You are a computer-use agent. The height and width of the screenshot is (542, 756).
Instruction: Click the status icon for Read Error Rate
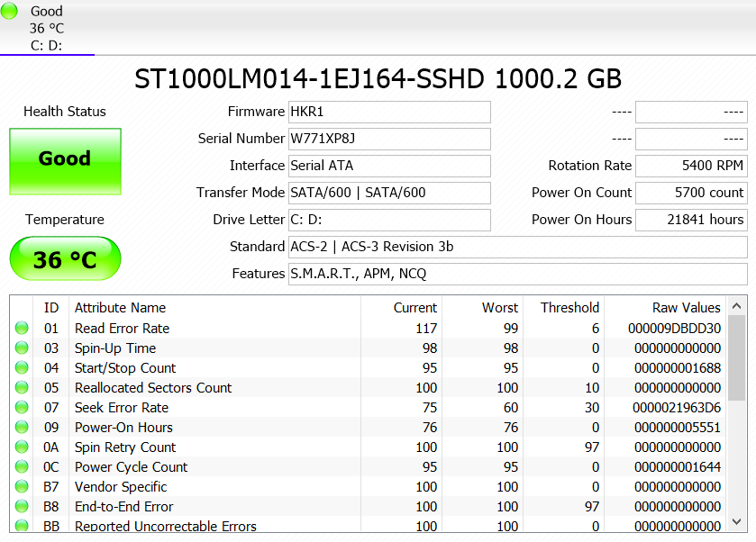22,328
